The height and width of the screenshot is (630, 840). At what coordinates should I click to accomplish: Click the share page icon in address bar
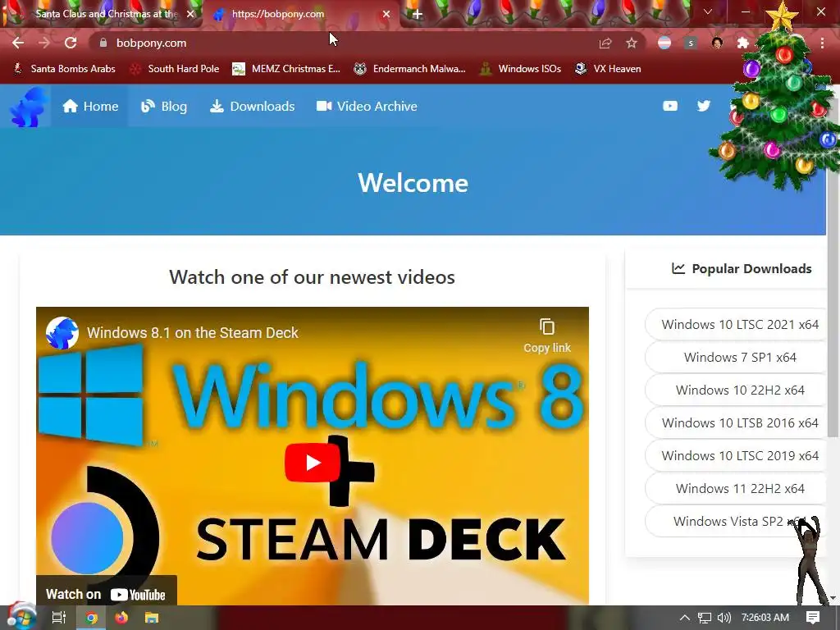pos(605,43)
